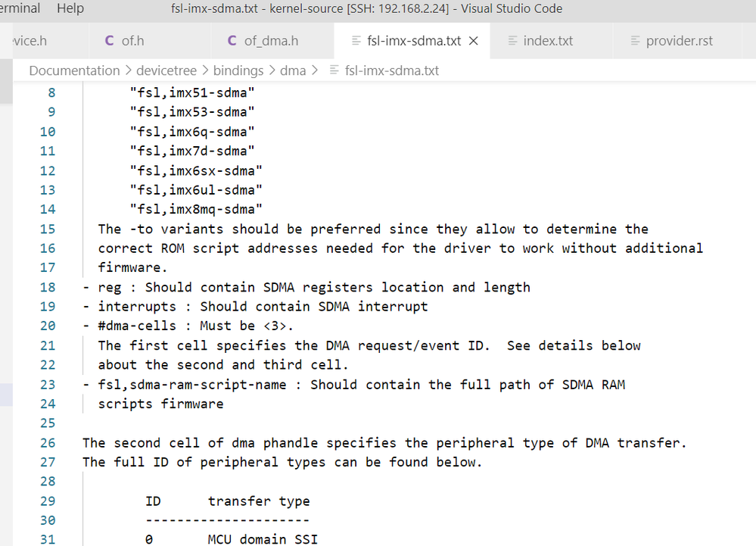Open the Terminal menu

point(20,8)
